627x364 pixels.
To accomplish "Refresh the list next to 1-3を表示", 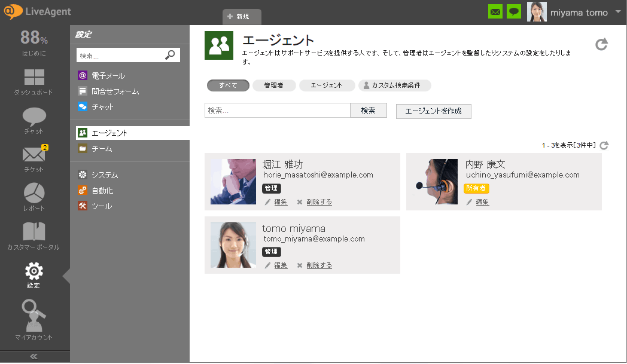I will (x=604, y=145).
